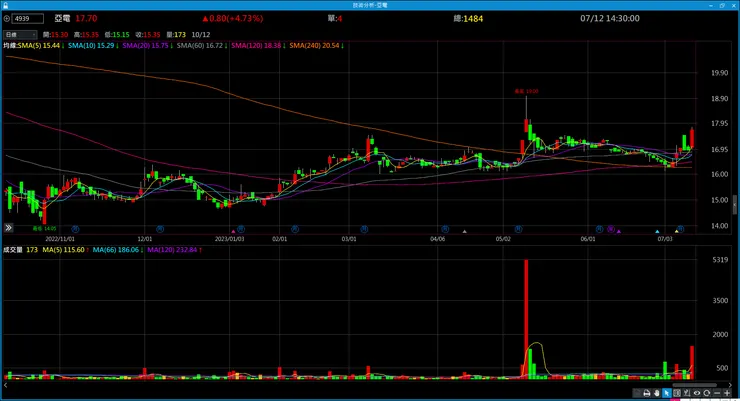Click the gray triangle marker after 04/06

point(464,232)
